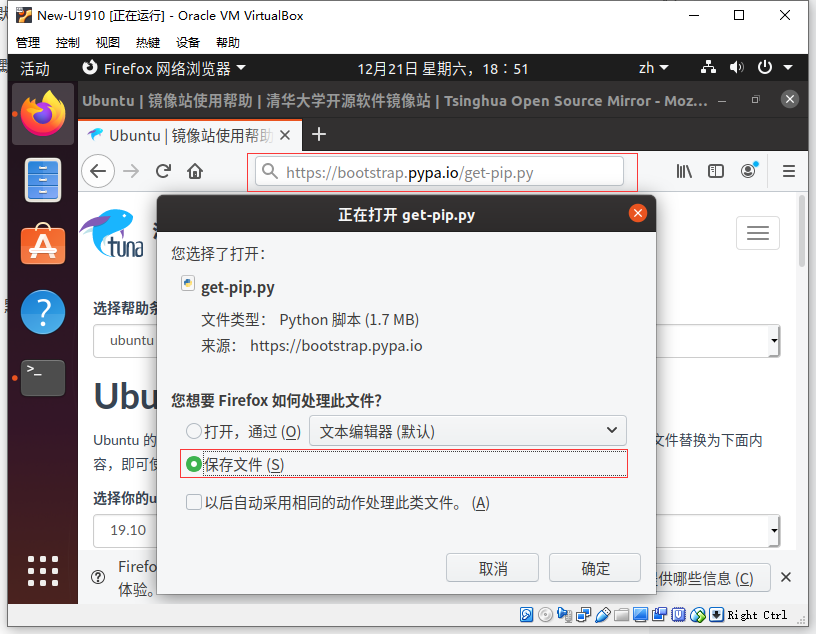Click the 活动 Activities button
The width and height of the screenshot is (816, 634).
pyautogui.click(x=35, y=68)
